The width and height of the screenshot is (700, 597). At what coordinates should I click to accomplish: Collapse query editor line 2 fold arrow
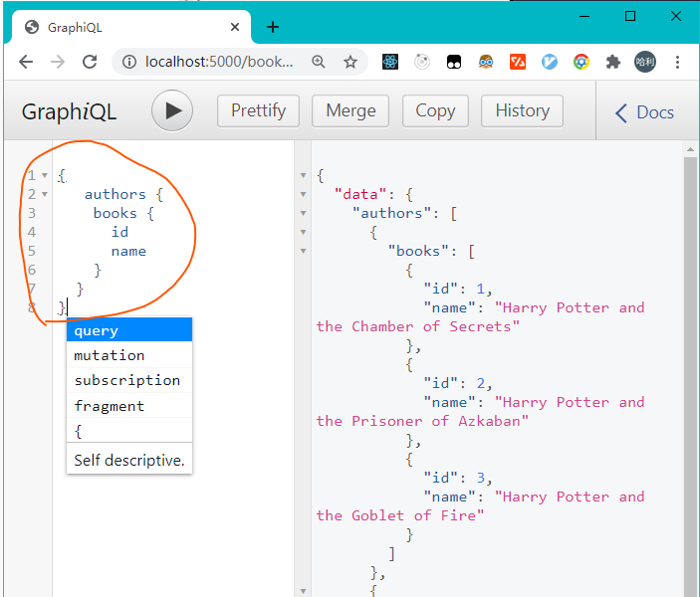pyautogui.click(x=45, y=194)
